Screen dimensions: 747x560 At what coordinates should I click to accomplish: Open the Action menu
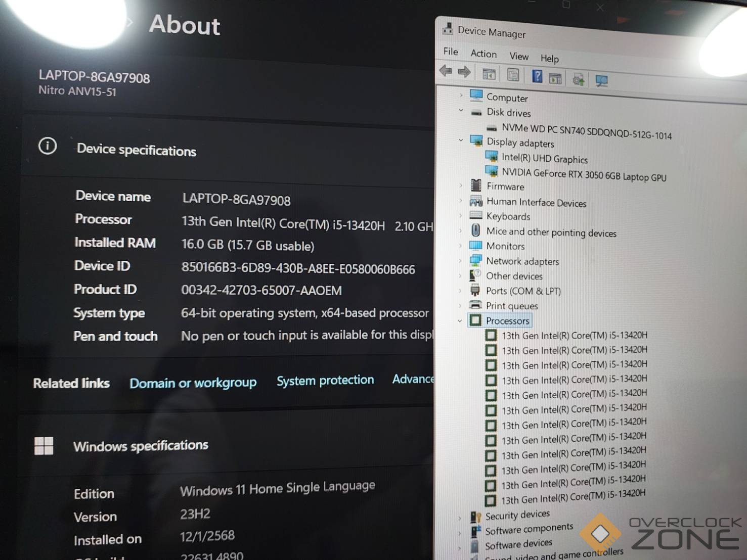(484, 54)
